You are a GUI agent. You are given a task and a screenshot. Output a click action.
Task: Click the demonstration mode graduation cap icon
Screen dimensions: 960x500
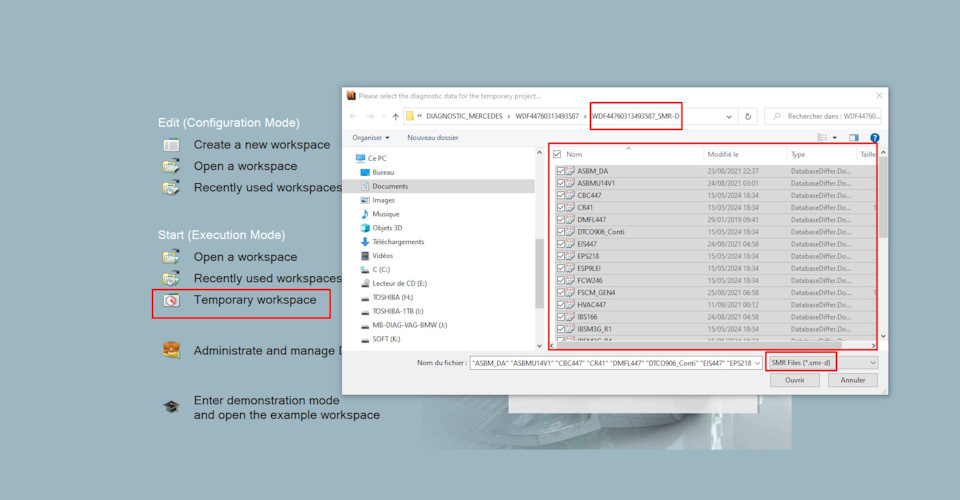click(x=172, y=407)
